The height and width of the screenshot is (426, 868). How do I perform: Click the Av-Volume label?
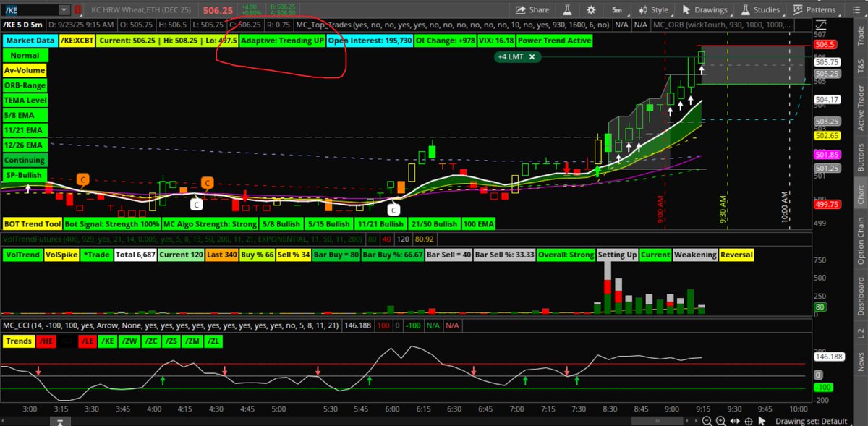(25, 70)
